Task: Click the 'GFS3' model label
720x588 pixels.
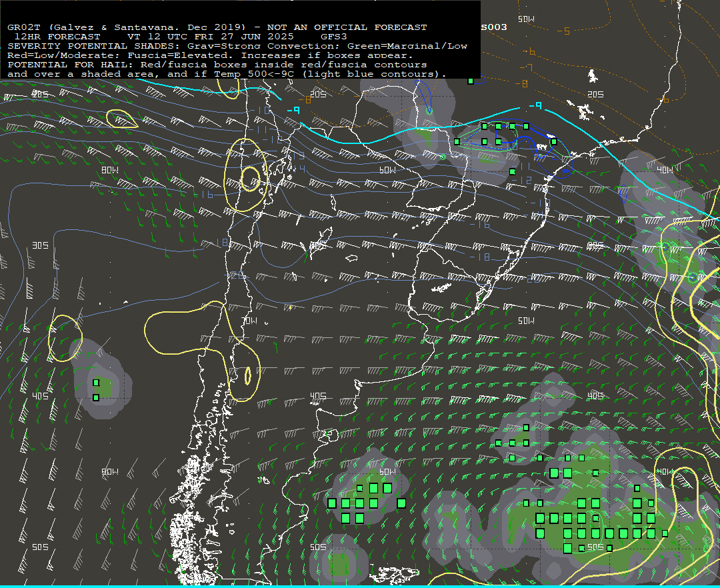Action: (334, 37)
